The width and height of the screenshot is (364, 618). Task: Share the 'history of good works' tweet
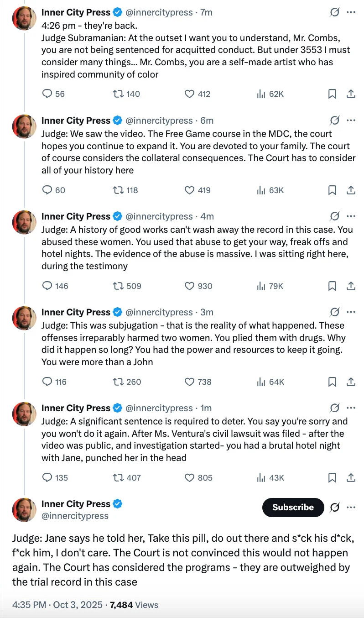tap(351, 286)
